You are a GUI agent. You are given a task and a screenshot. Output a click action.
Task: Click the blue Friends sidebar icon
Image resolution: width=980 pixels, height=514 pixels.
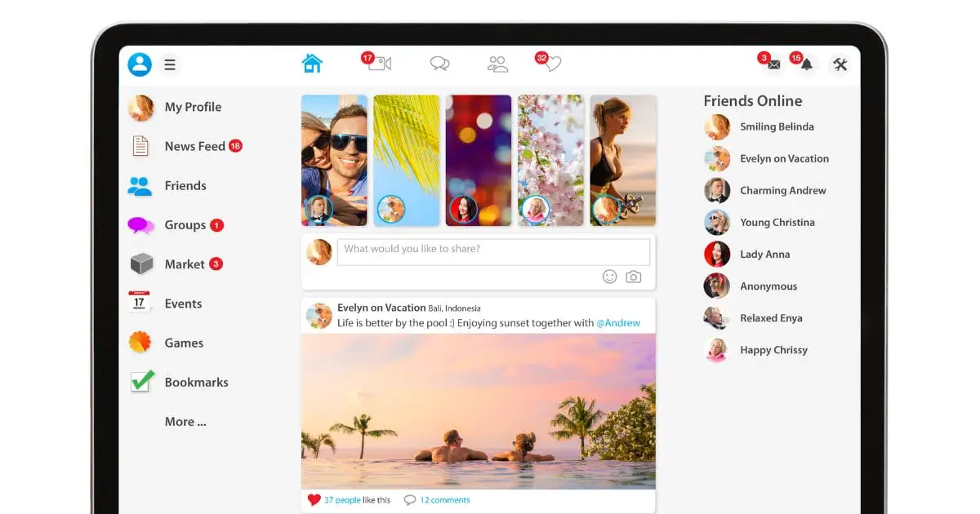click(140, 186)
